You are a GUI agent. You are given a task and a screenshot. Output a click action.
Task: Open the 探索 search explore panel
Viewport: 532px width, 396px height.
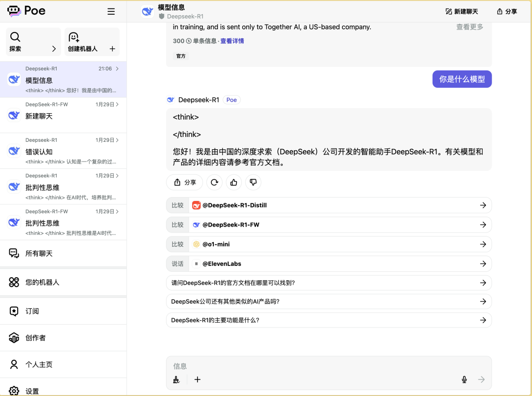(x=33, y=42)
